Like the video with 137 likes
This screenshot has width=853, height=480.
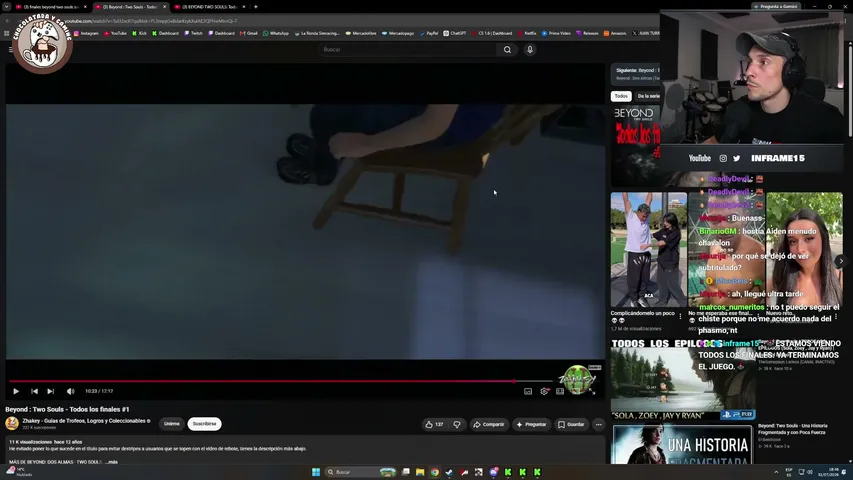coord(434,424)
